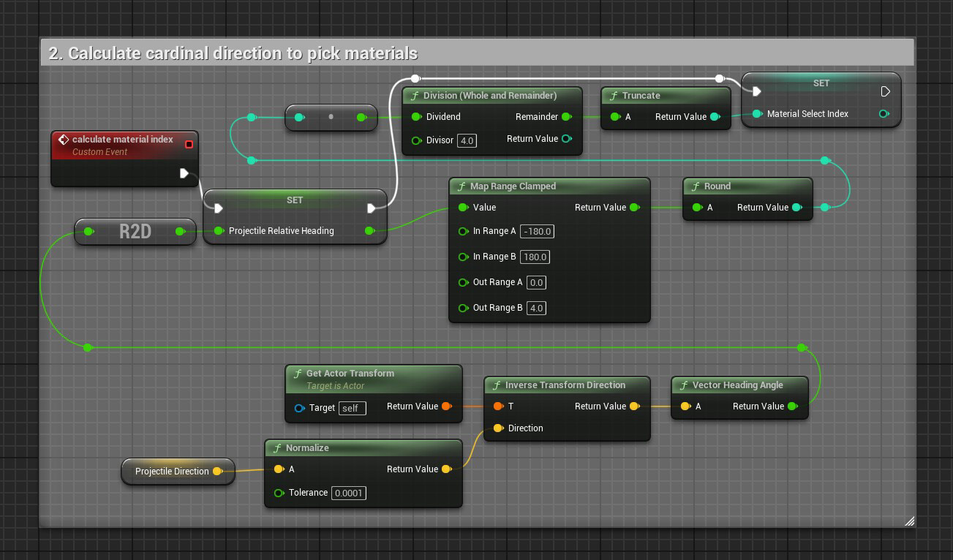Viewport: 953px width, 560px height.
Task: Edit the Divisor value 4.0 field
Action: 467,140
